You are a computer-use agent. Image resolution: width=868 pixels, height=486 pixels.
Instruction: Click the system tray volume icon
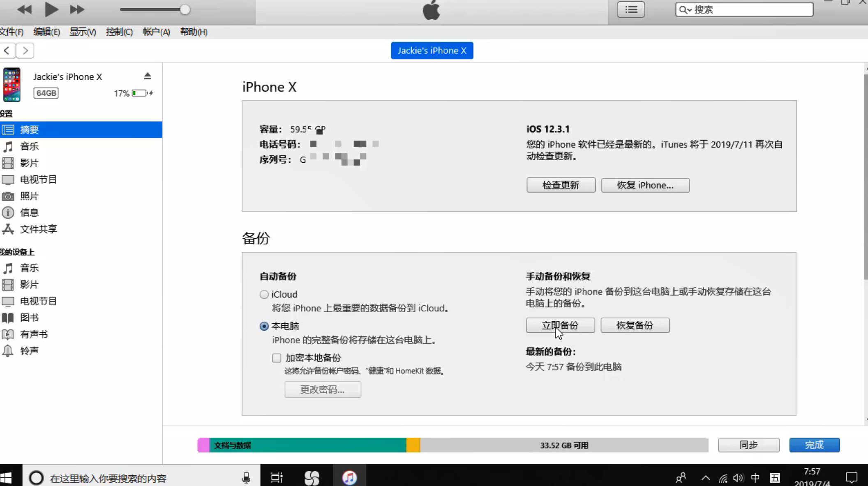coord(738,478)
